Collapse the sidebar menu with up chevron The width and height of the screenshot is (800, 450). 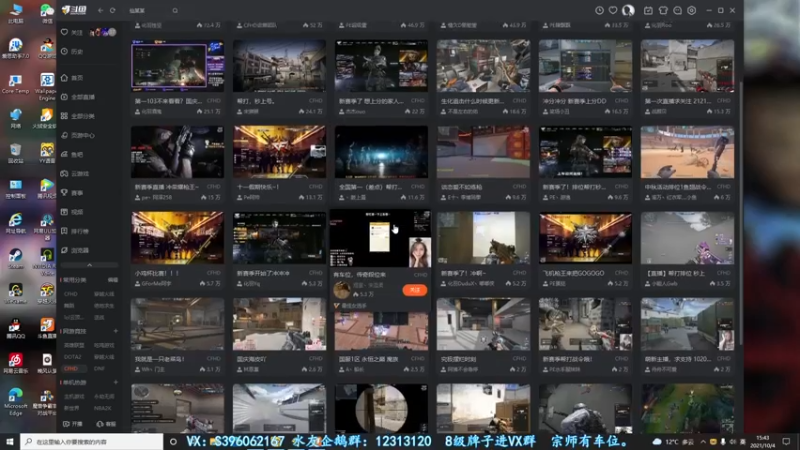pos(89,265)
